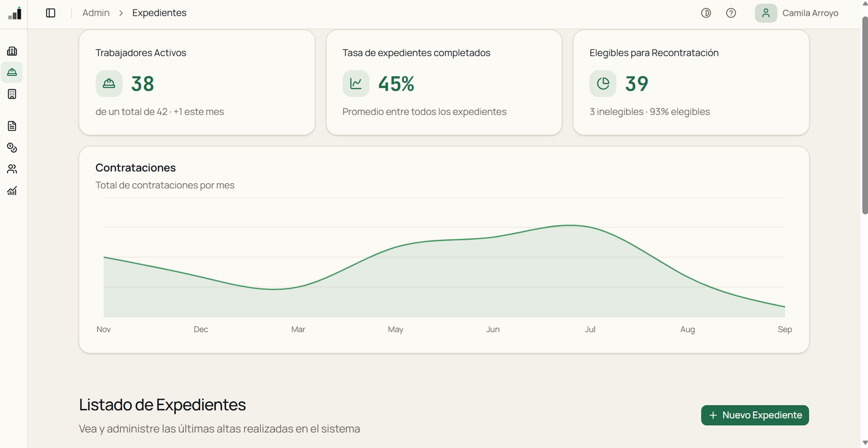This screenshot has width=868, height=448.
Task: Open the building icon in sidebar
Action: coord(12,51)
